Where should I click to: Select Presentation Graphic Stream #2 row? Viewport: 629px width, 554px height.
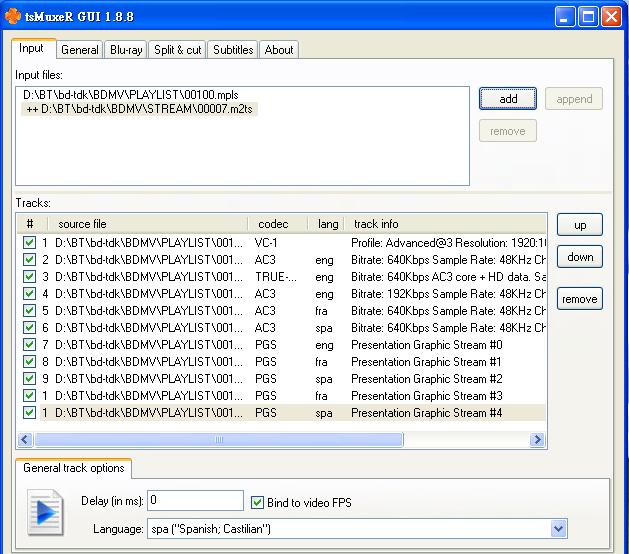point(282,379)
